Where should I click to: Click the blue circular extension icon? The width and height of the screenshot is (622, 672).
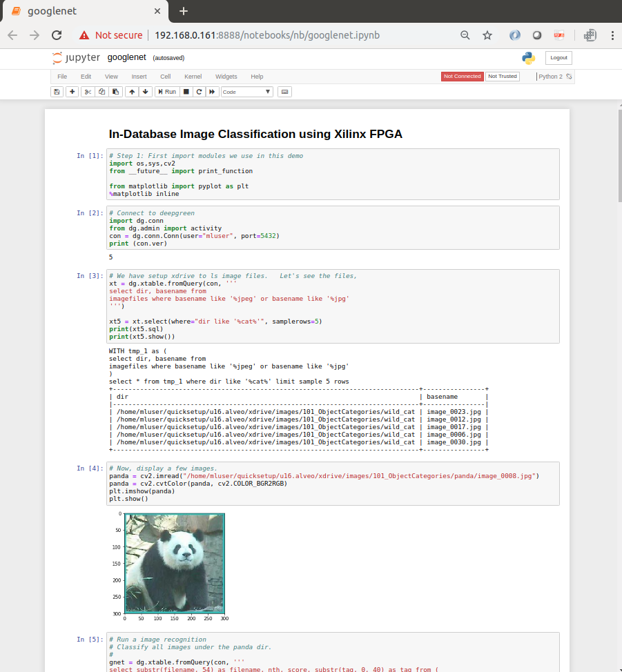coord(515,35)
